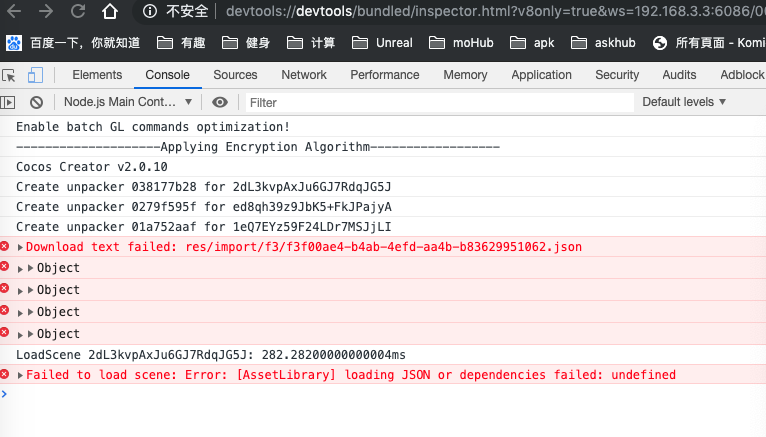Click the inspect element picker icon
Screen dimensions: 766x437
pos(9,75)
